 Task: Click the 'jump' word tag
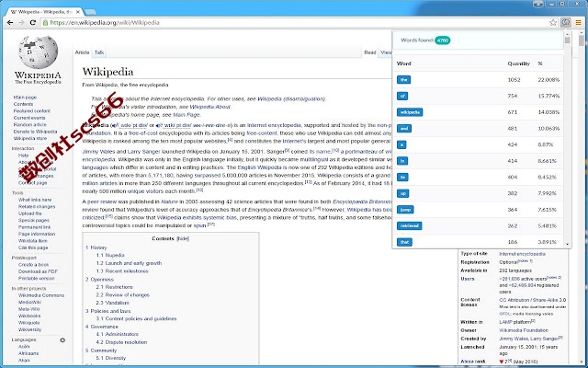[x=405, y=210]
